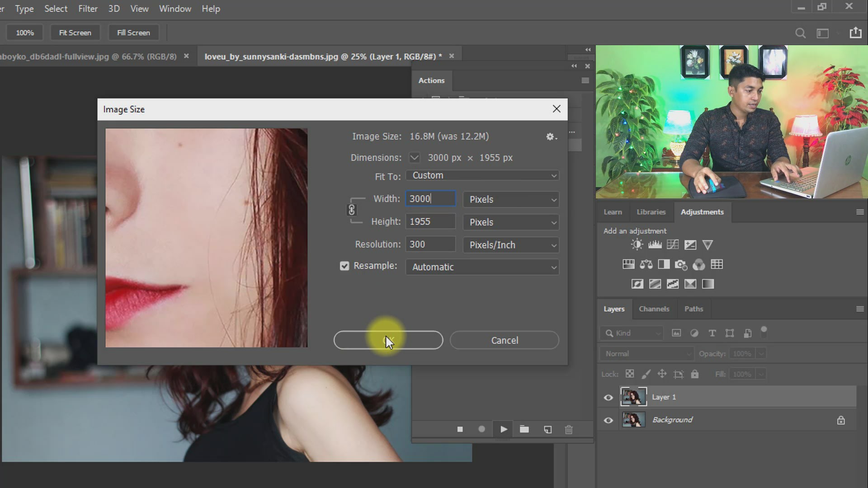The height and width of the screenshot is (488, 868).
Task: Click the Levels adjustment icon
Action: click(x=655, y=245)
